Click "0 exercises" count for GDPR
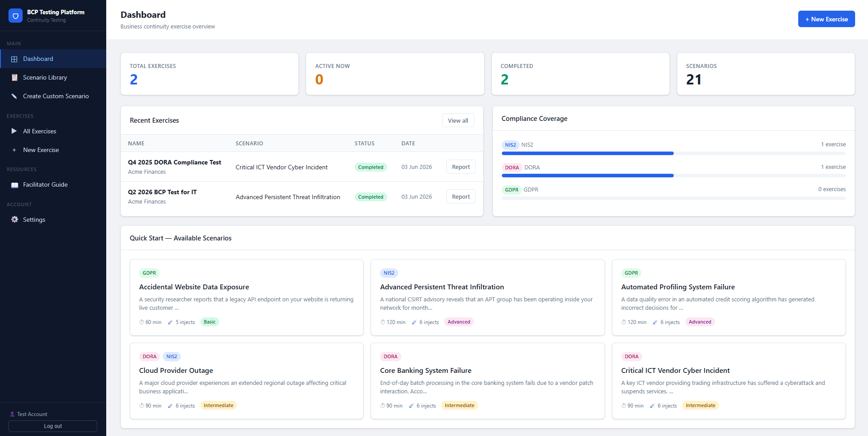This screenshot has height=436, width=868. [x=832, y=189]
